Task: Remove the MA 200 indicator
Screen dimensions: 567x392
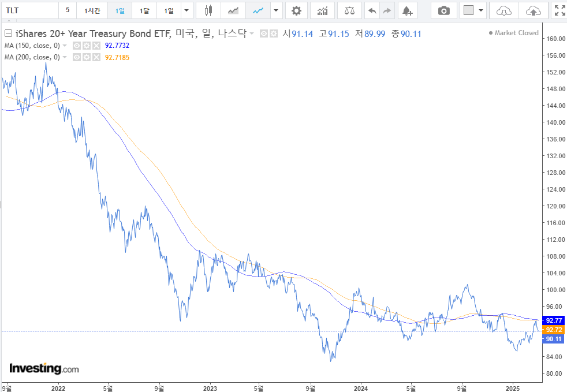Action: 96,57
